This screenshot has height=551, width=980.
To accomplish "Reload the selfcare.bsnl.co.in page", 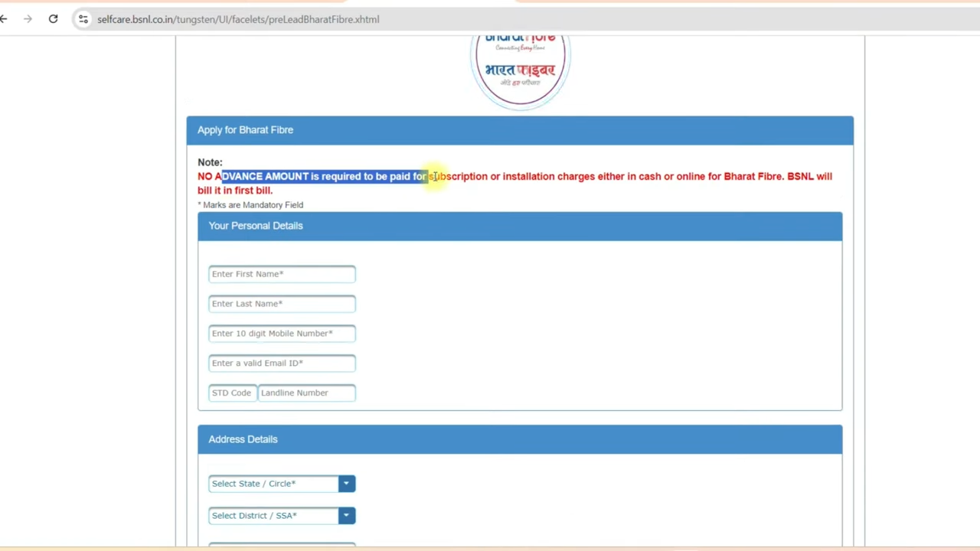I will pos(52,19).
